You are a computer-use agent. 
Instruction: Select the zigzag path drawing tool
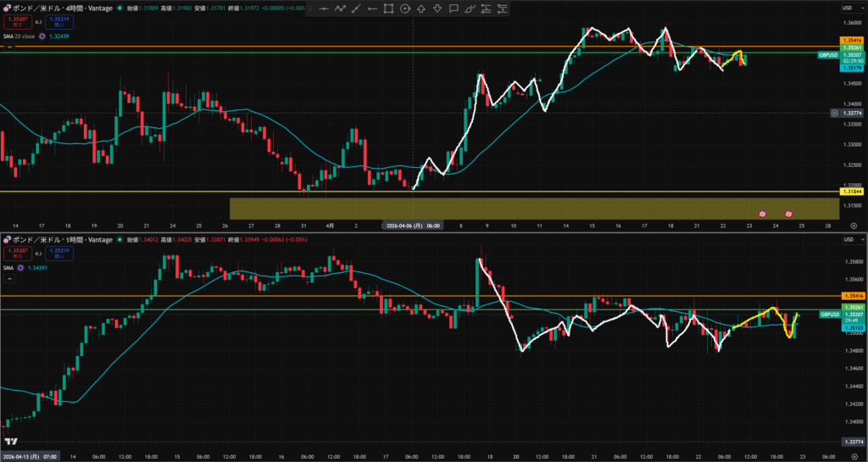point(340,8)
